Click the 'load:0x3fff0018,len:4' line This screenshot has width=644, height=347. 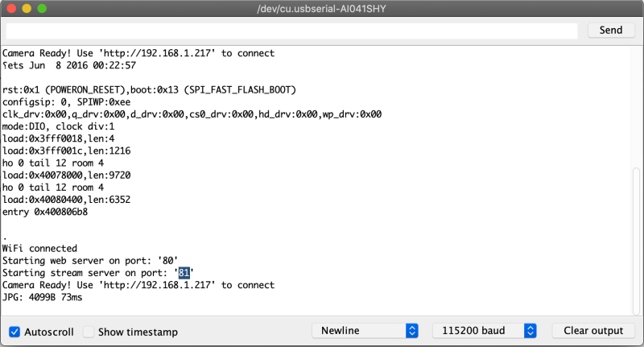58,138
